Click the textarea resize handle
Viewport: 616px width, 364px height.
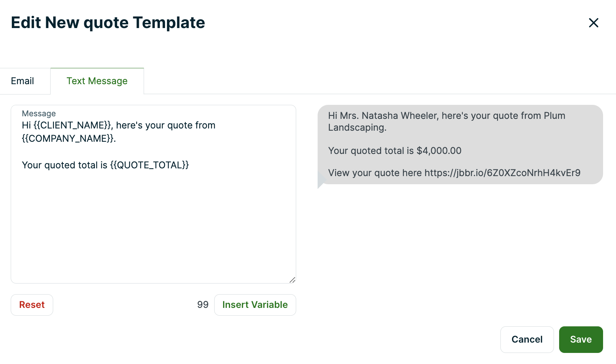click(x=292, y=280)
